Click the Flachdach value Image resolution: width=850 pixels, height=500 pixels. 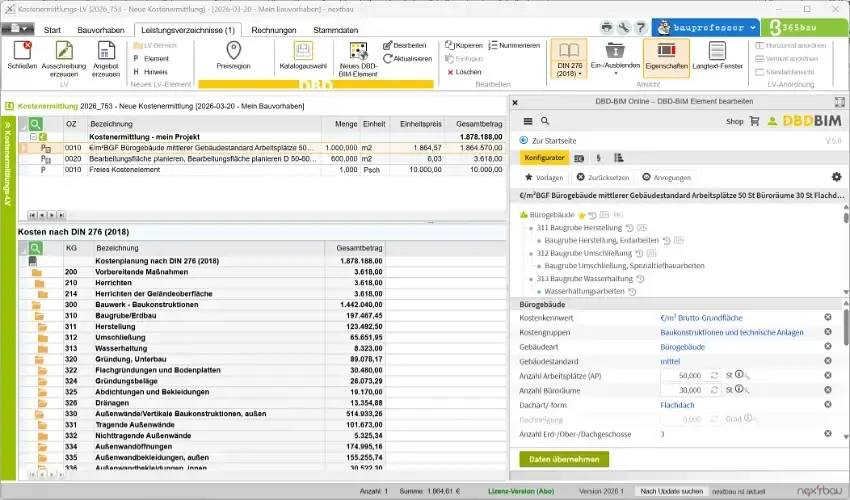click(677, 405)
